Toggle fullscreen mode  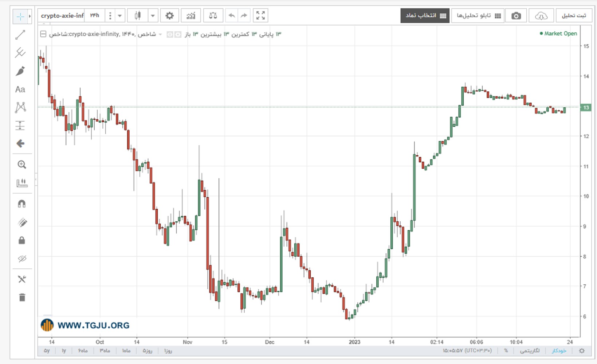tap(260, 16)
